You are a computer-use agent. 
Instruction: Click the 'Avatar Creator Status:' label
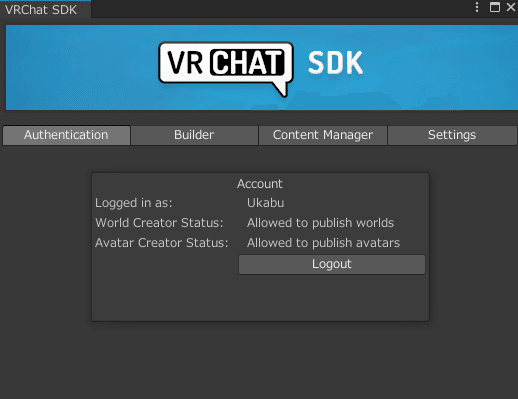coord(162,243)
